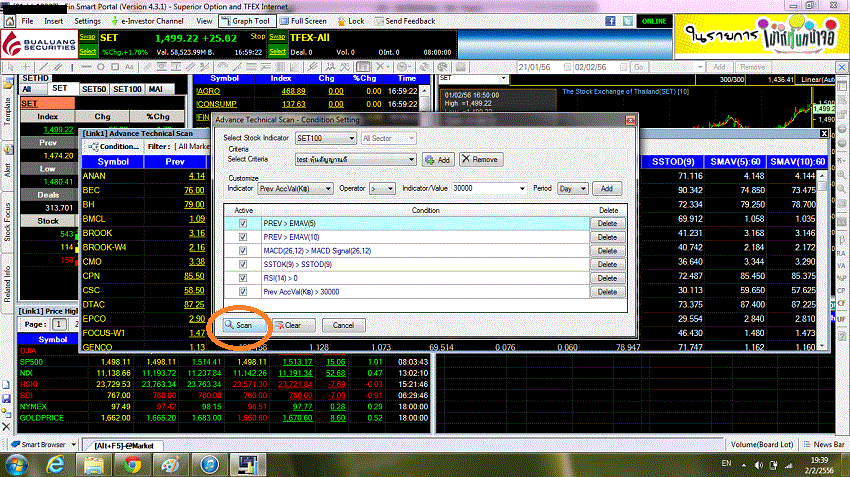Open the Settings menu
Viewport: 850px width, 477px height.
click(87, 21)
